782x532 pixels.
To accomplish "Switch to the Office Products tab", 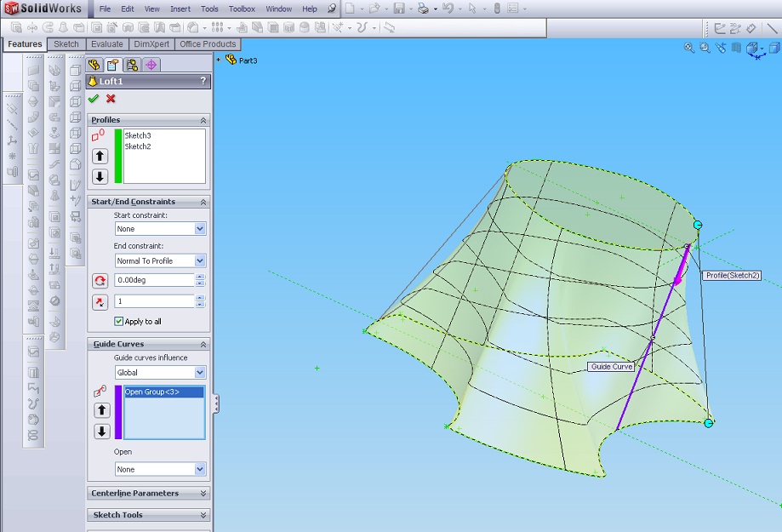I will [208, 44].
